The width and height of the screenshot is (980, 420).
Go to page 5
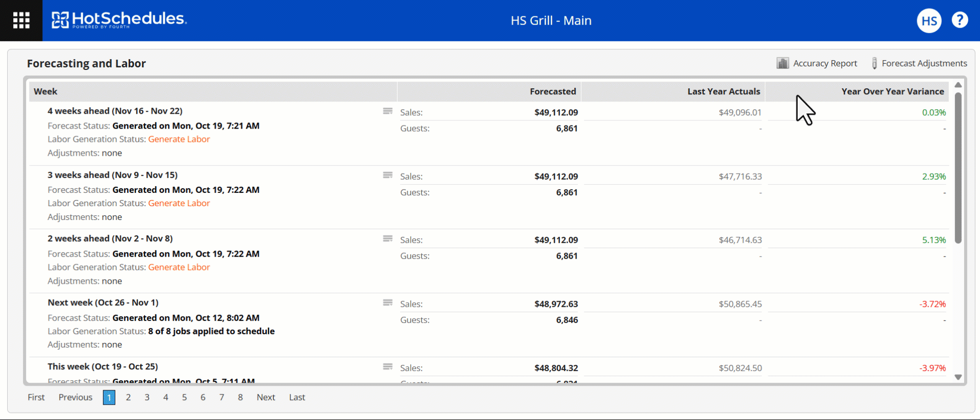184,398
